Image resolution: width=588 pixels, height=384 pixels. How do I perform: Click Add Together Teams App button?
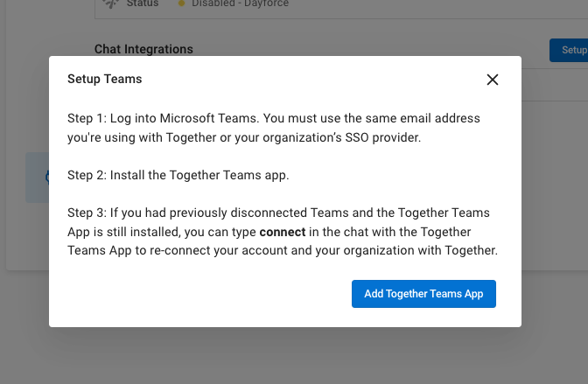click(x=423, y=294)
